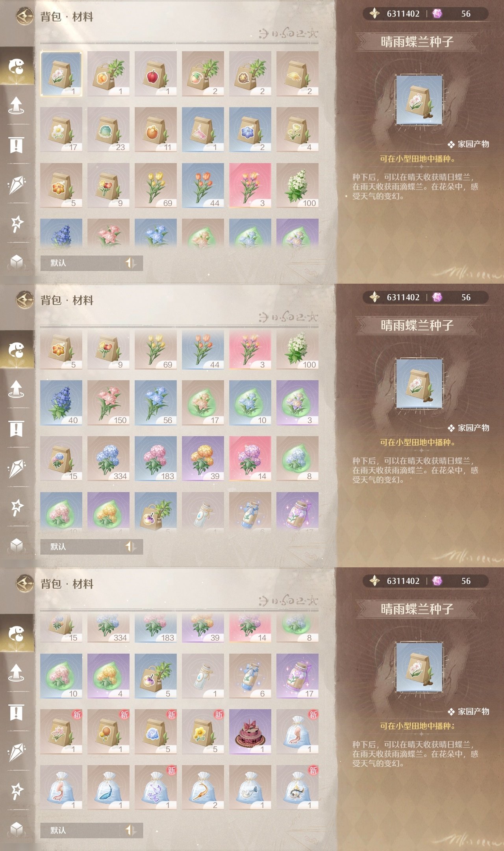Screen dimensions: 504x851
Task: Select the chocolate strawberry cake item
Action: [x=250, y=732]
